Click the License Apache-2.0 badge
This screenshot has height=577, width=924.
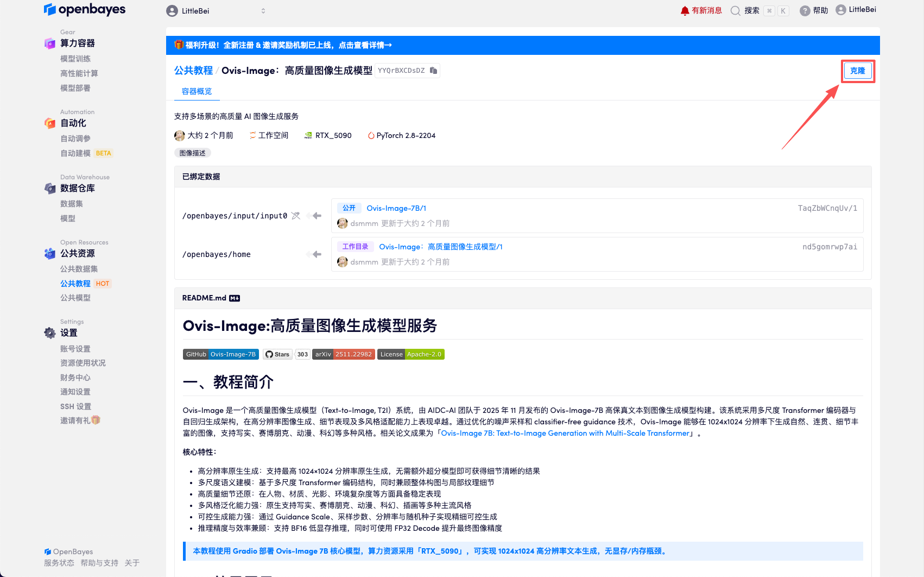411,354
